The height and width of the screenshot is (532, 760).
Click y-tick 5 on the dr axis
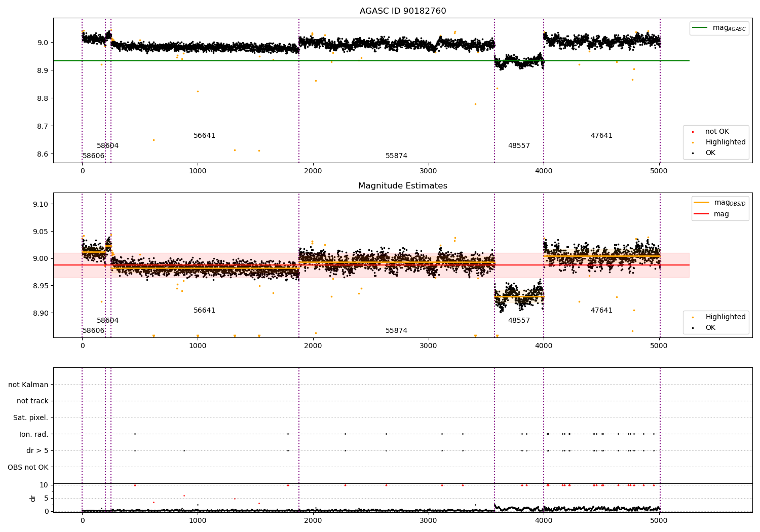coord(47,499)
